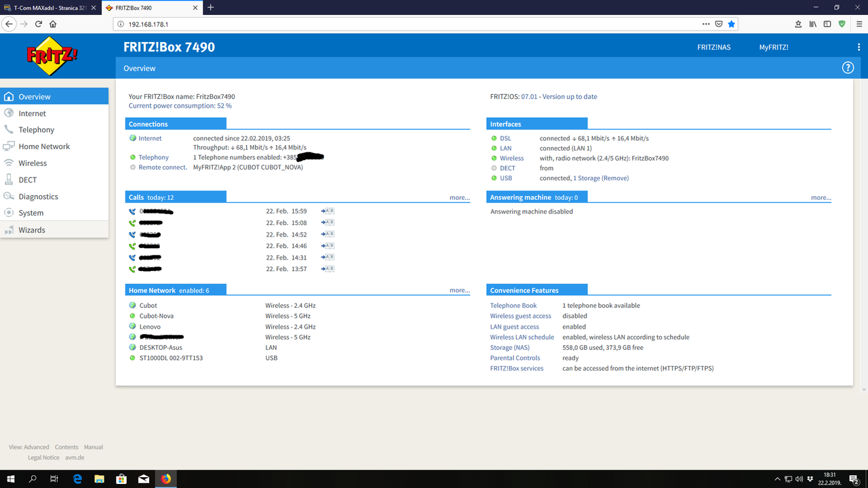Click phonebook icon in the 14:46 call row
This screenshot has width=868, height=488.
tap(328, 245)
